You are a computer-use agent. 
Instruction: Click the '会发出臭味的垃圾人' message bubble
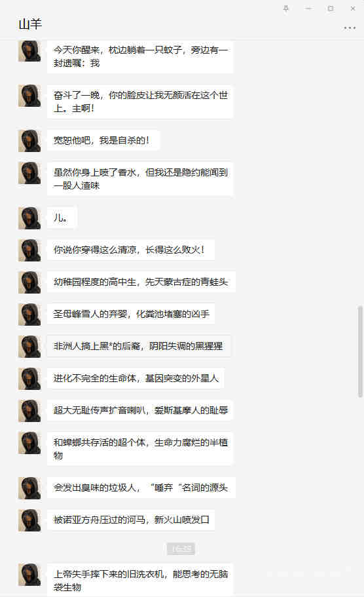point(141,488)
